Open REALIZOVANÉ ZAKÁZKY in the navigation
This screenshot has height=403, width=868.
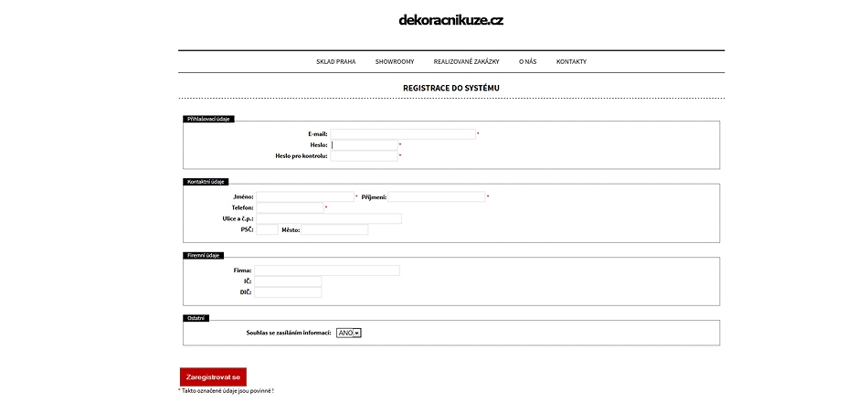click(466, 62)
